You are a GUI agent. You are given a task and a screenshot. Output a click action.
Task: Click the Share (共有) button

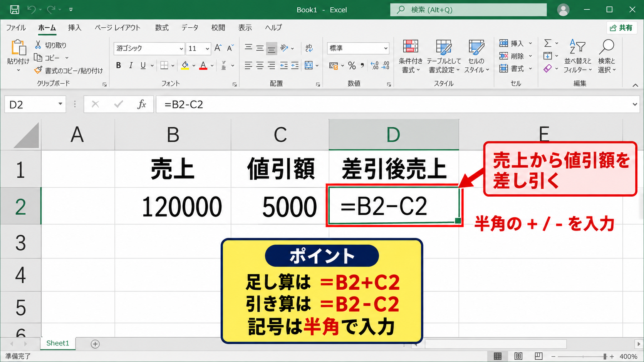tap(622, 28)
